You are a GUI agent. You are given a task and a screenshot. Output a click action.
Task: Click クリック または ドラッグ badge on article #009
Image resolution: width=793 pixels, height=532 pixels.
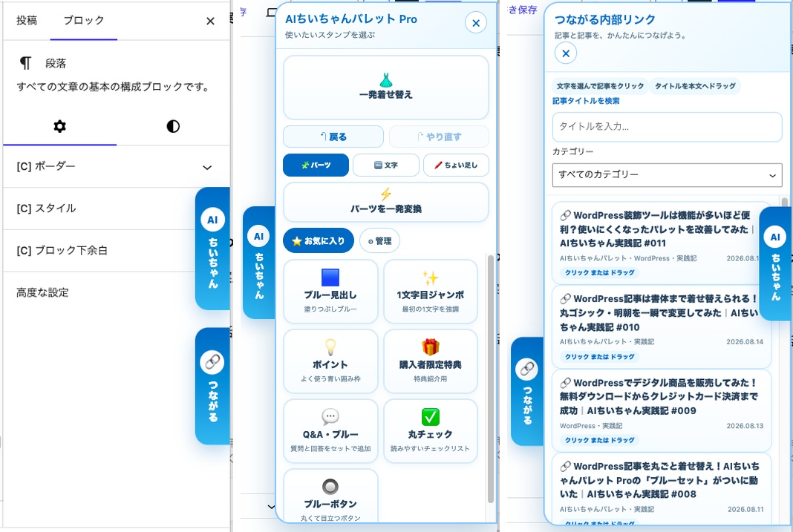[600, 440]
